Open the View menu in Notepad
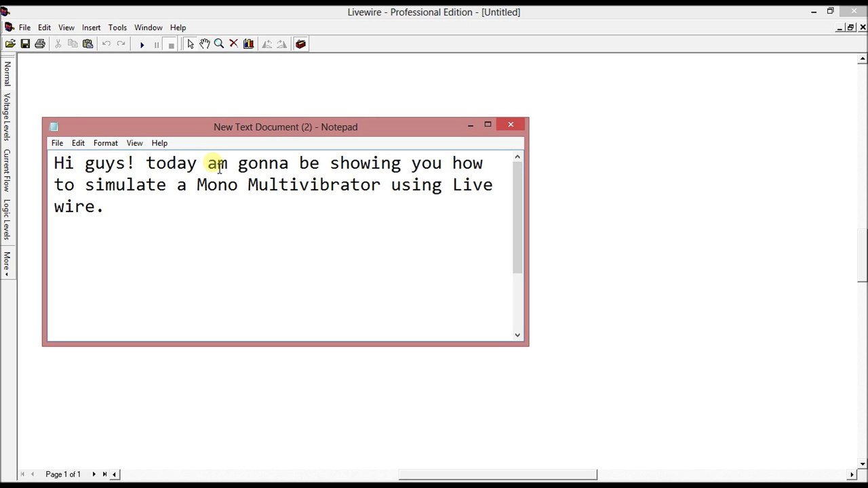Image resolution: width=868 pixels, height=488 pixels. click(134, 143)
